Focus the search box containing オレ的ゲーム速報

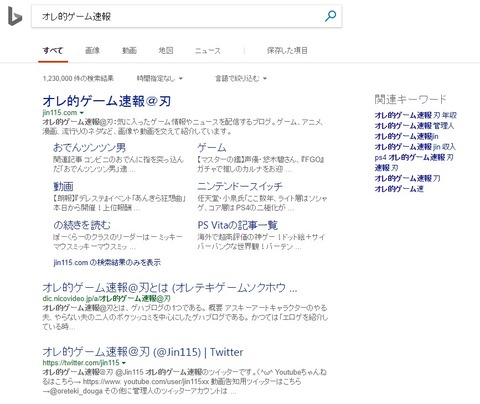(187, 16)
